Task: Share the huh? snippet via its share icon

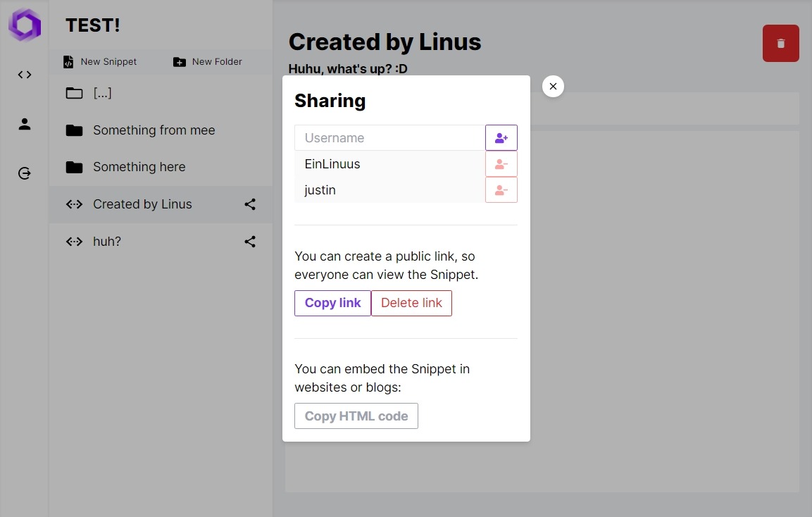Action: coord(250,242)
